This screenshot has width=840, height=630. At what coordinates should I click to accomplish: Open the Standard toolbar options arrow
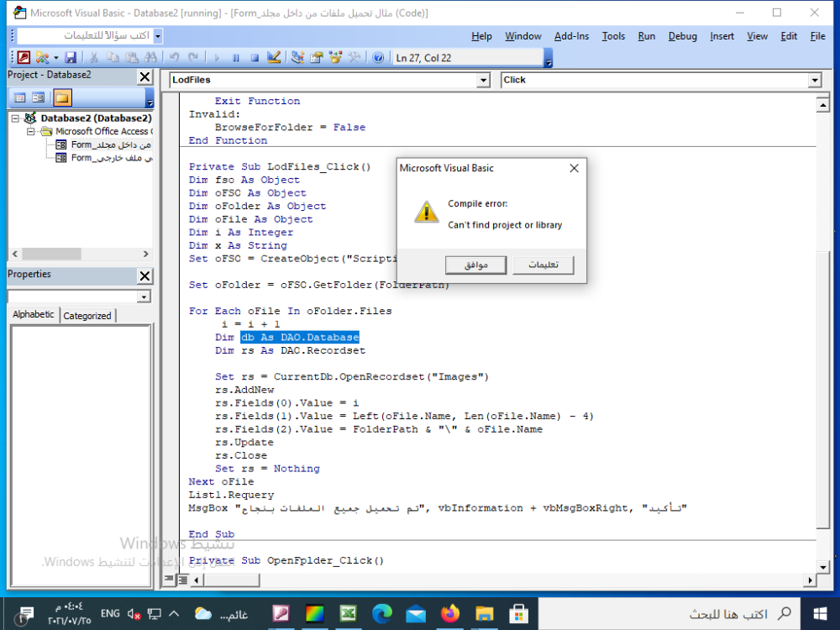point(548,58)
